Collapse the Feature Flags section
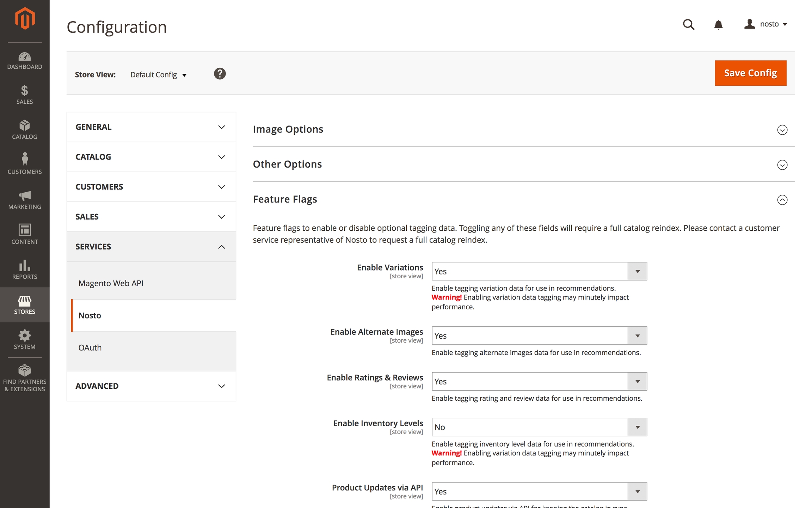 (x=782, y=200)
